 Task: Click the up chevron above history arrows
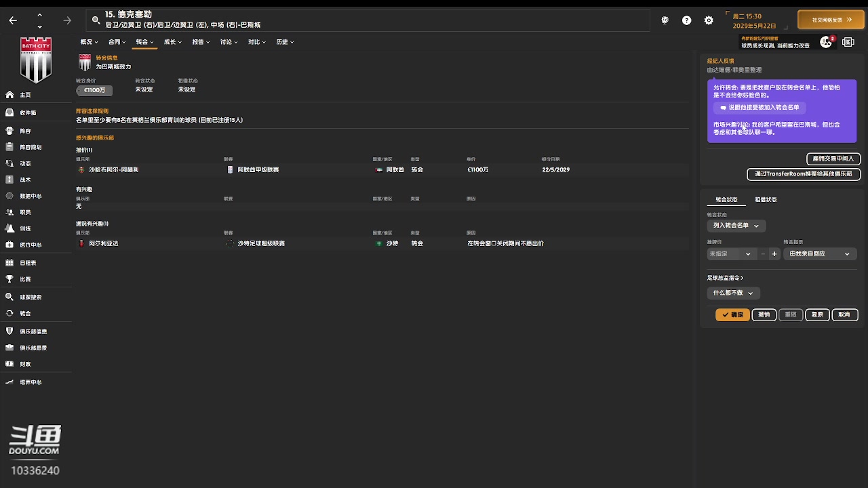click(x=39, y=14)
